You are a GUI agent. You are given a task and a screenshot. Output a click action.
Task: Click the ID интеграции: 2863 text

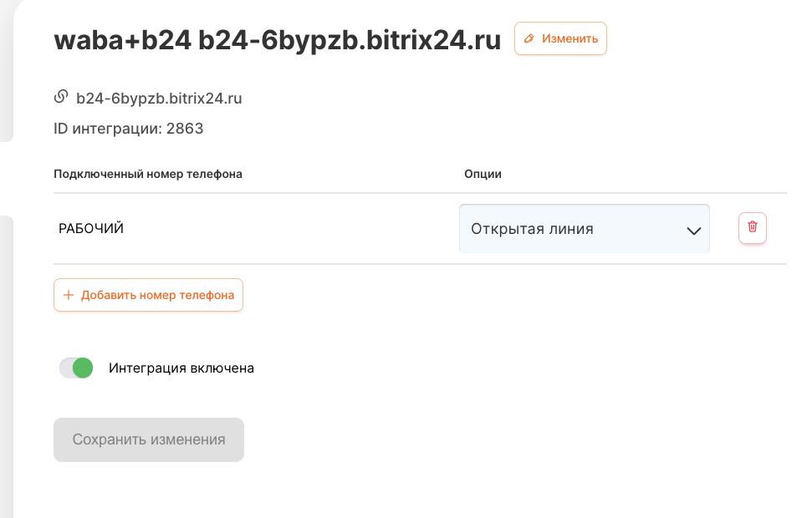[x=129, y=129]
